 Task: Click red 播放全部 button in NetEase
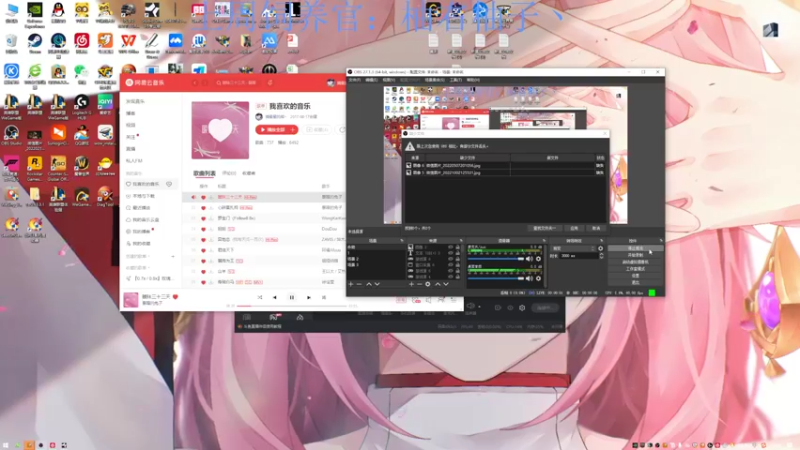pos(277,130)
